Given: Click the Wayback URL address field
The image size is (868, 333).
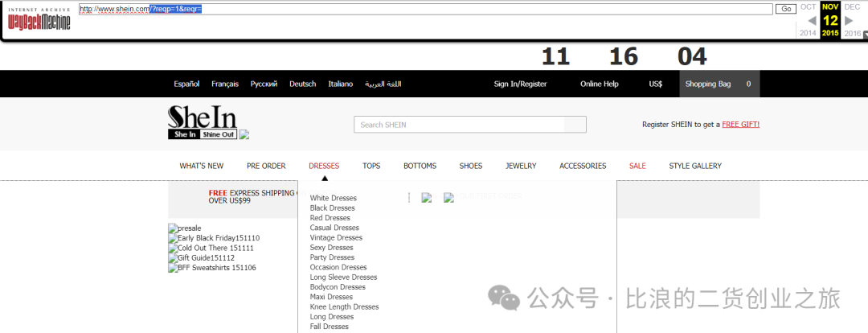Looking at the screenshot, I should coord(425,9).
